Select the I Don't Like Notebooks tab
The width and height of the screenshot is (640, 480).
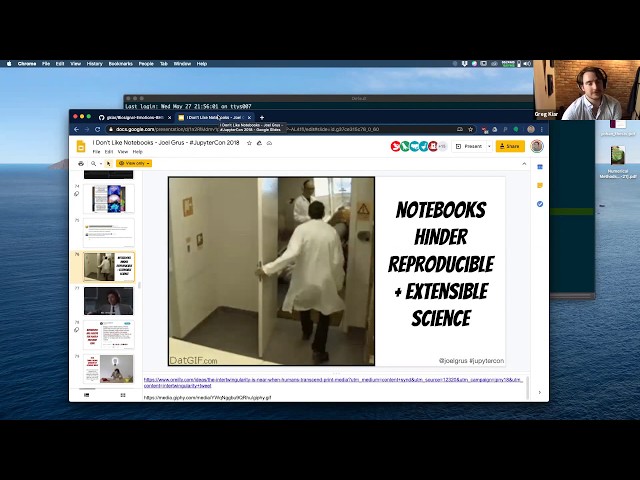[215, 118]
